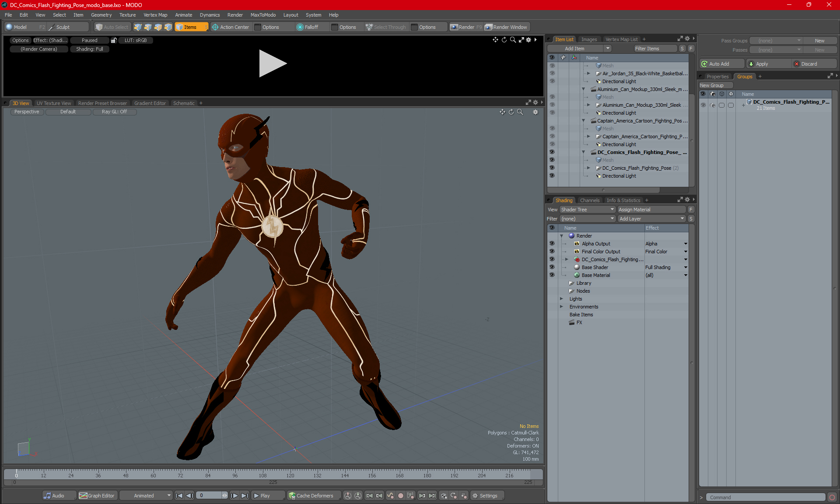Open the Graph Editor
The width and height of the screenshot is (840, 504).
97,496
